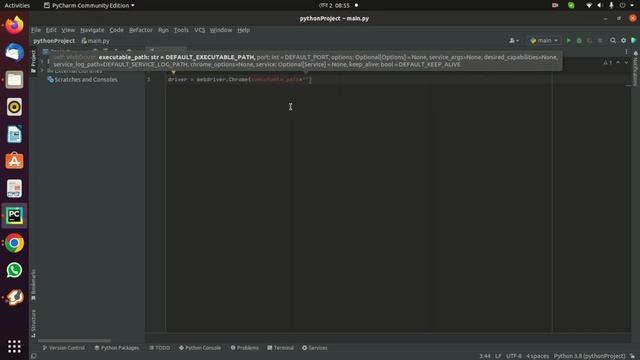640x360 pixels.
Task: Show Applications grid in the dock
Action: [14, 347]
